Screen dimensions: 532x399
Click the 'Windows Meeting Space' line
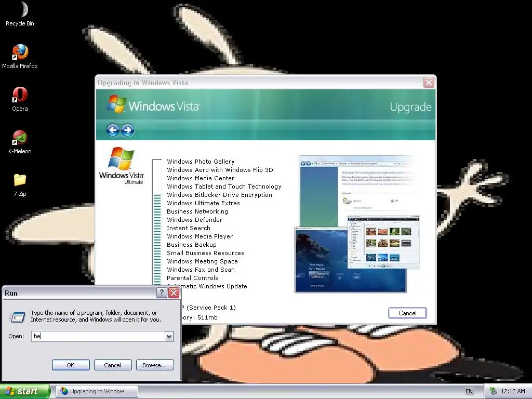(202, 261)
